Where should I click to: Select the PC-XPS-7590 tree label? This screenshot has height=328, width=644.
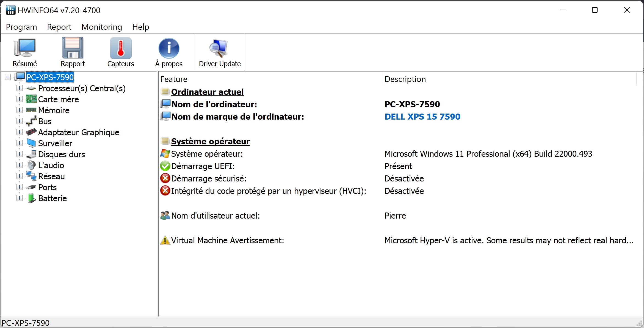50,77
